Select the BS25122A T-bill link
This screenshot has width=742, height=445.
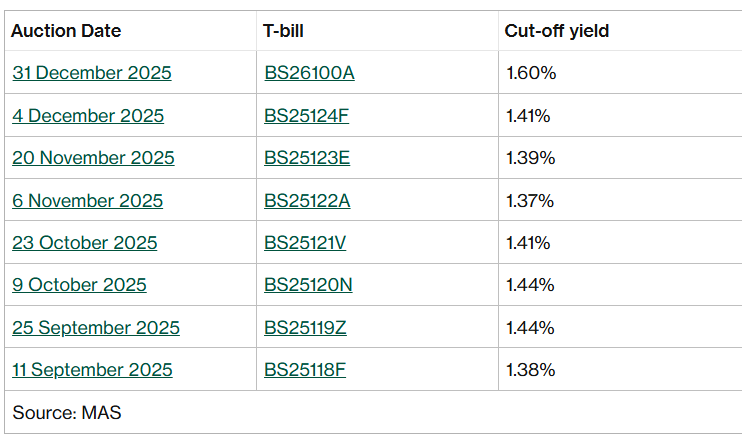click(x=307, y=201)
